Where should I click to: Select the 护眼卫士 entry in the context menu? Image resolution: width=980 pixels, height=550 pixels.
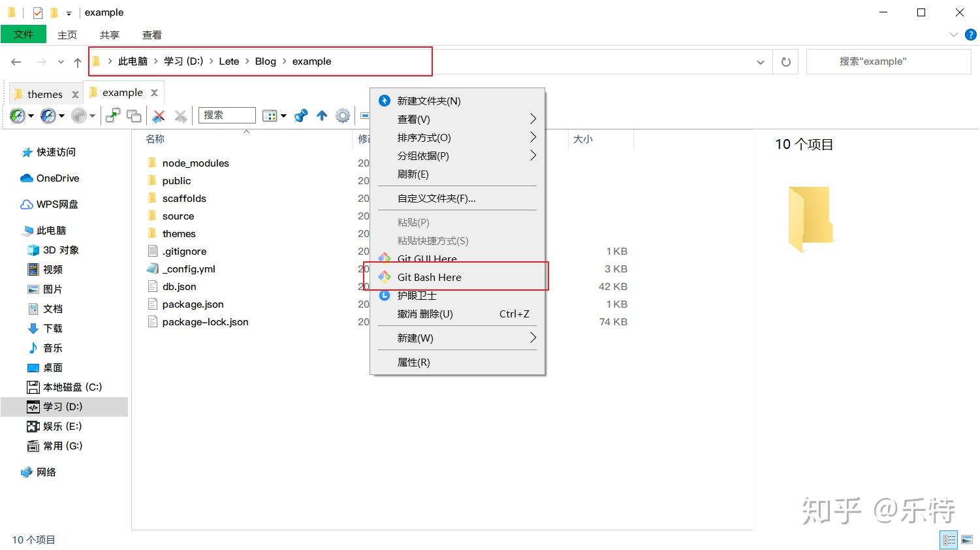coord(417,295)
